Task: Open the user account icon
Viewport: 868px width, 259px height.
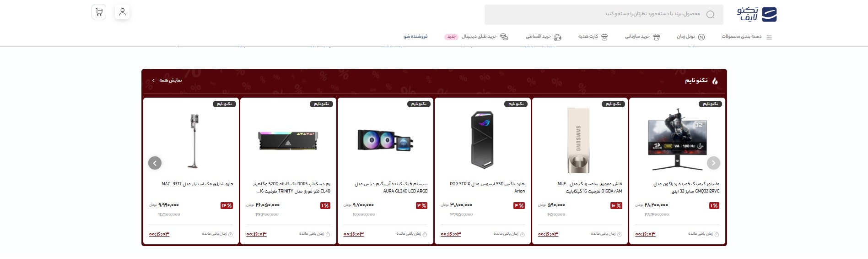Action: click(x=122, y=12)
